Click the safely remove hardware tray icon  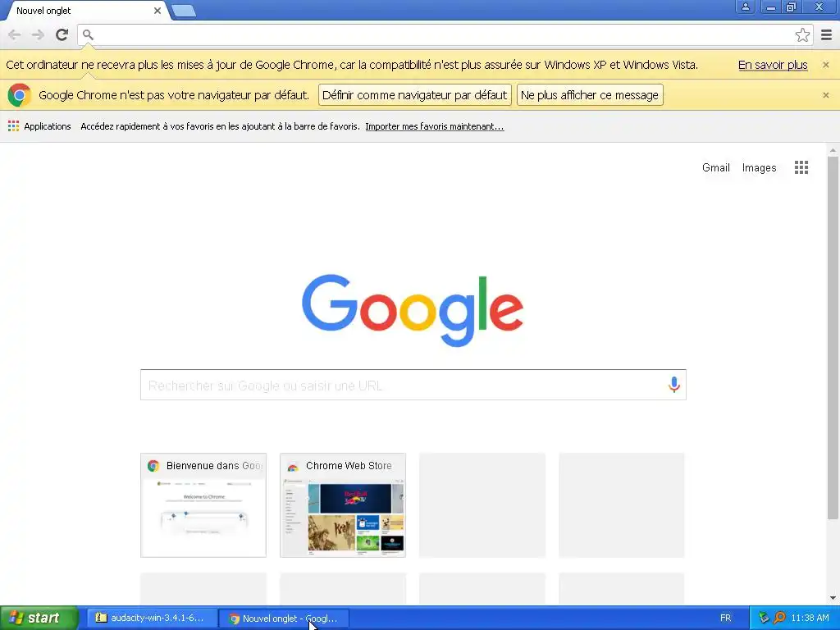(x=764, y=618)
